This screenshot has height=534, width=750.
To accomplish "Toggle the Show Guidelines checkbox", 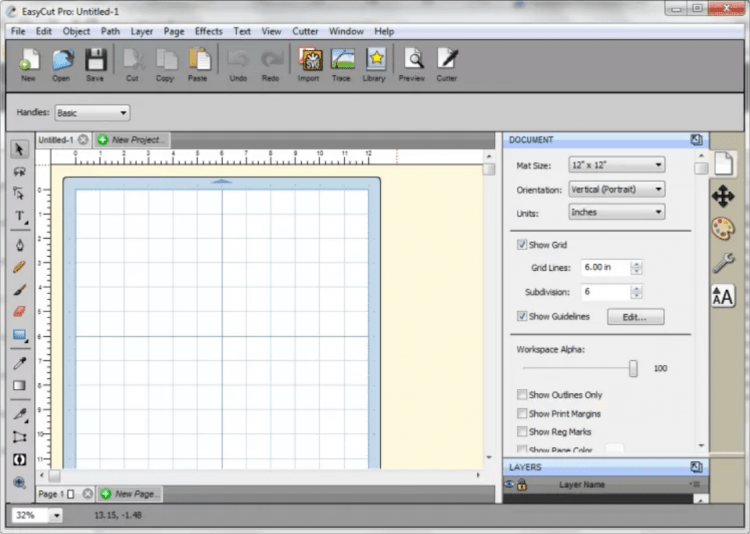I will coord(522,316).
